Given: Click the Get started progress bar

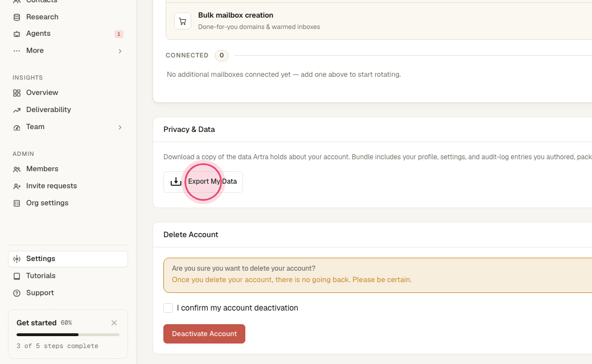Looking at the screenshot, I should (68, 334).
